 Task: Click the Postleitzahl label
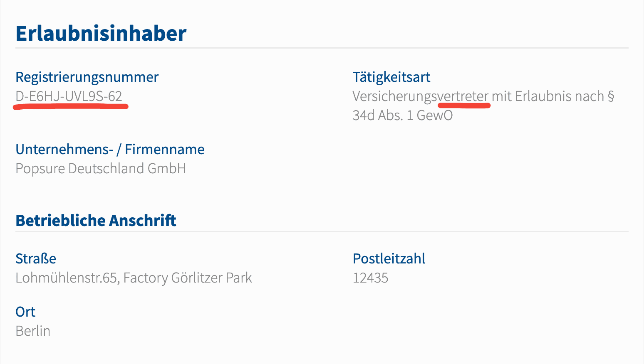pos(389,259)
